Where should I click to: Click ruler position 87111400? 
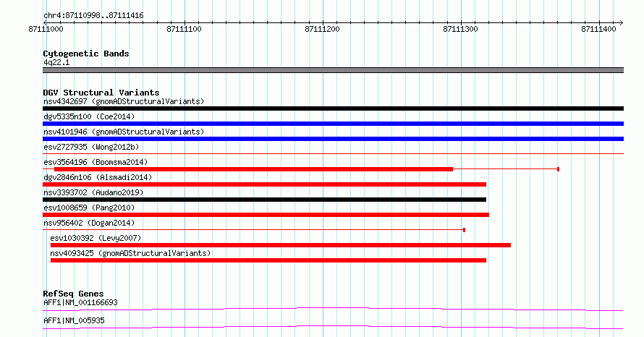pyautogui.click(x=599, y=29)
